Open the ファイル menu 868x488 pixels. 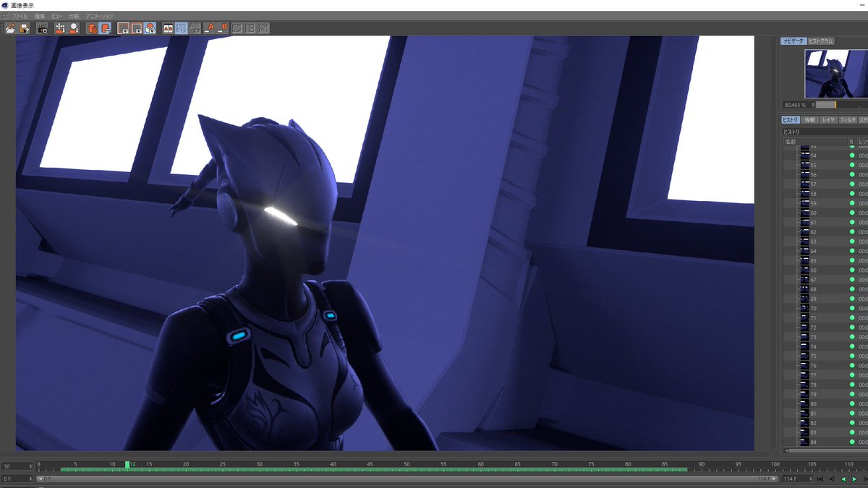pyautogui.click(x=20, y=16)
